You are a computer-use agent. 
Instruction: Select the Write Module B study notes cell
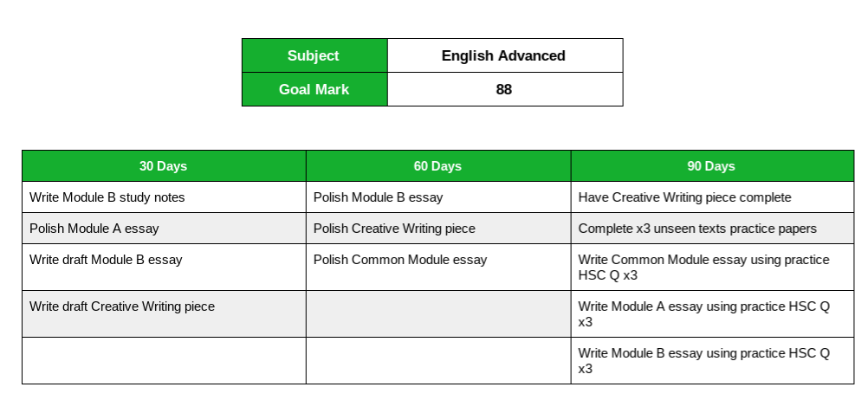tap(107, 197)
